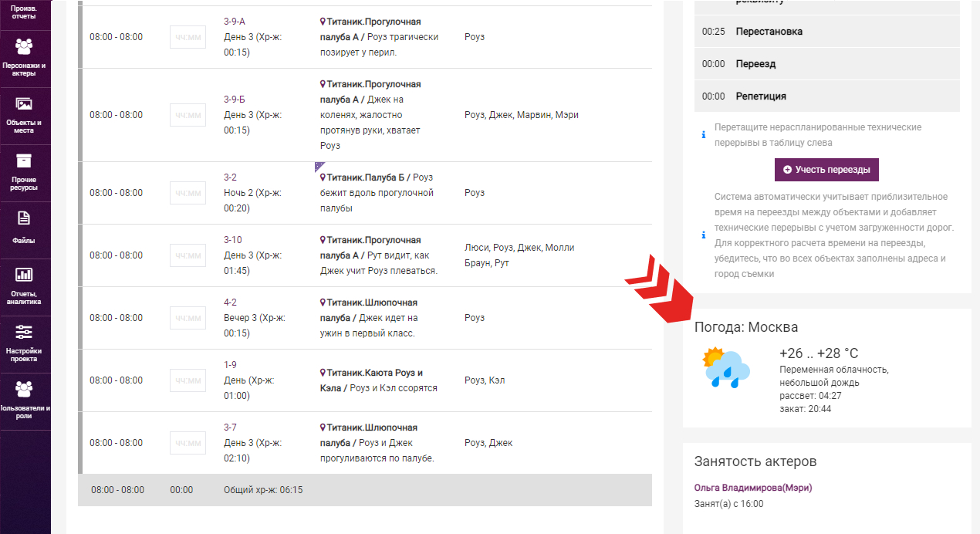Image resolution: width=980 pixels, height=534 pixels.
Task: Click purple corner marker on scene 3-2
Action: (318, 166)
